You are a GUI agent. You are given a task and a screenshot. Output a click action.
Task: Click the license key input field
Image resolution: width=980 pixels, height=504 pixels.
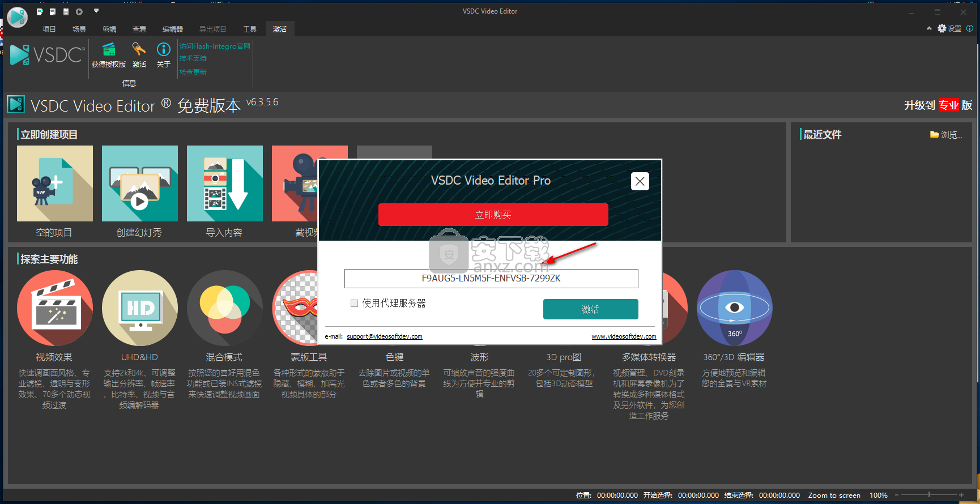pos(491,279)
